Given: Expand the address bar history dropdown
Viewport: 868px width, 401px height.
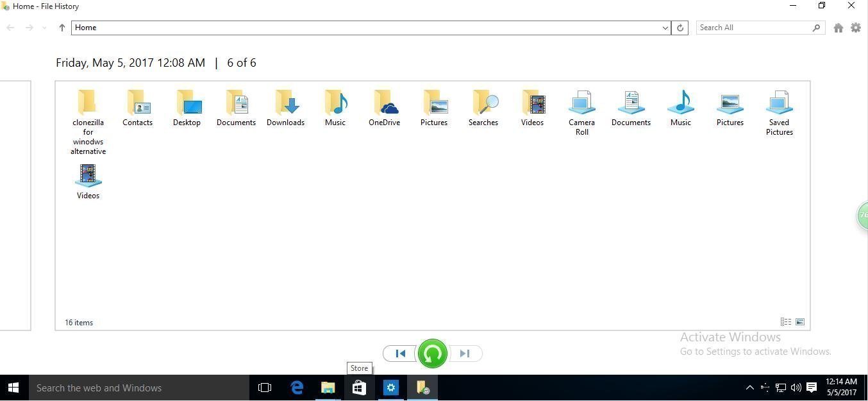Looking at the screenshot, I should (x=665, y=28).
